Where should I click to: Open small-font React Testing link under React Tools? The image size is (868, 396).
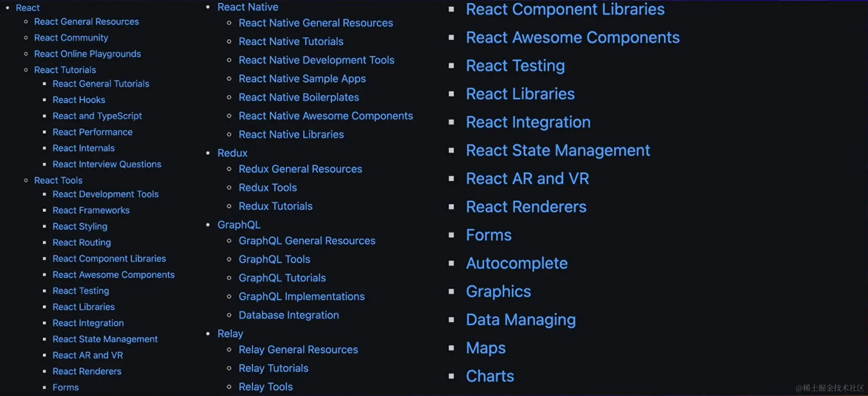point(81,291)
